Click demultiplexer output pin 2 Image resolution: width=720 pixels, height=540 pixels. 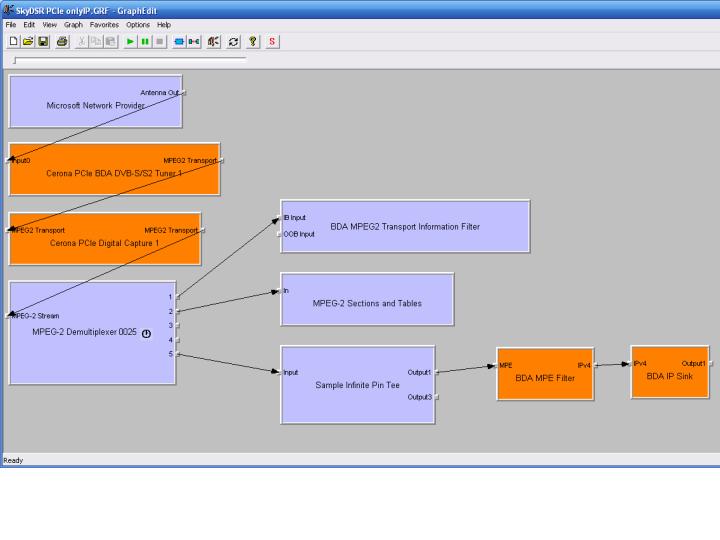coord(178,311)
